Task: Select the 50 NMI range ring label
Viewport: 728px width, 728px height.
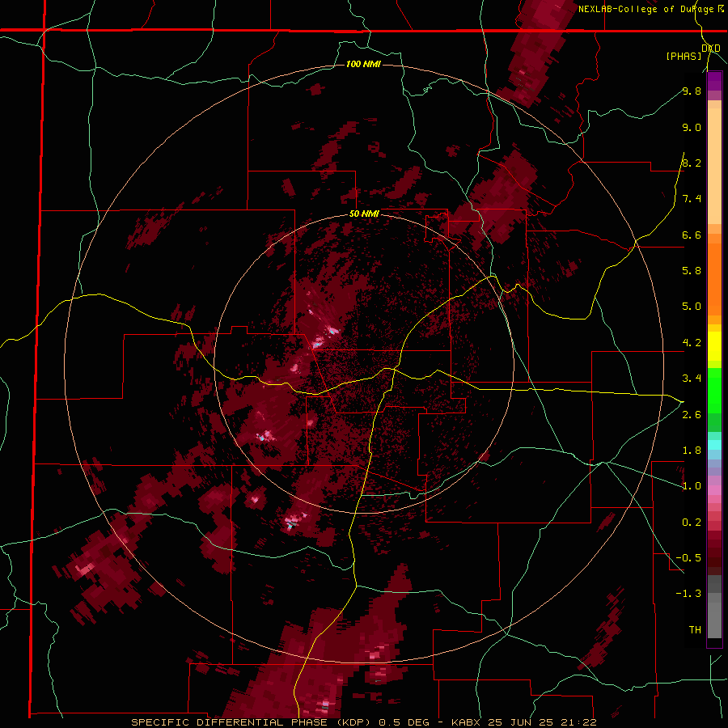Action: (x=364, y=214)
